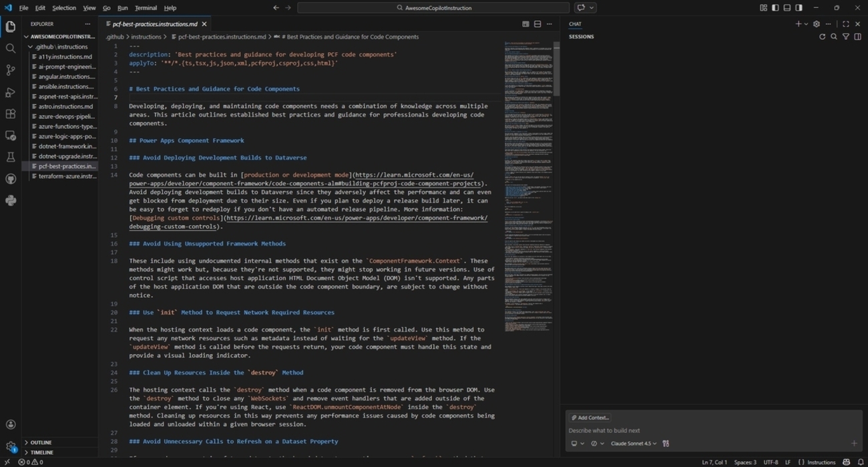Viewport: 868px width, 467px height.
Task: Toggle the primary side bar visibility
Action: click(x=775, y=8)
